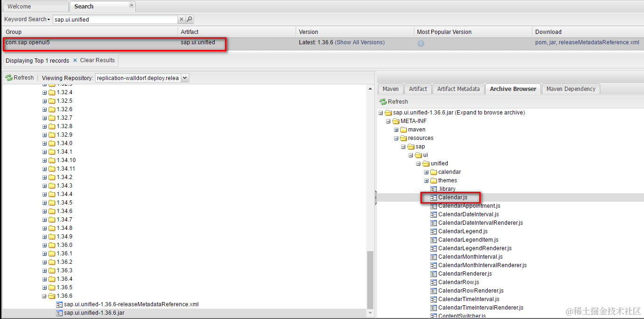
Task: Collapse the META-INF node
Action: (x=388, y=121)
